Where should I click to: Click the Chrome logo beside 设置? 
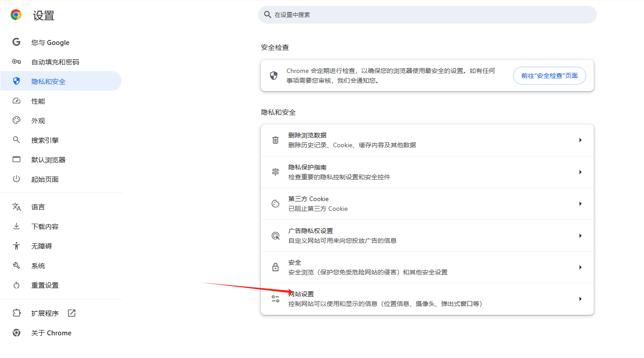tap(16, 15)
